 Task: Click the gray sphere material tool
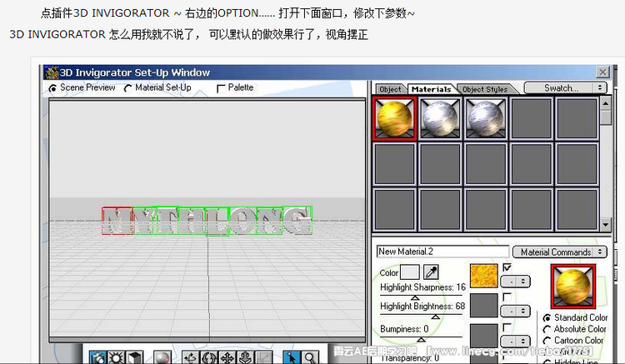click(162, 357)
